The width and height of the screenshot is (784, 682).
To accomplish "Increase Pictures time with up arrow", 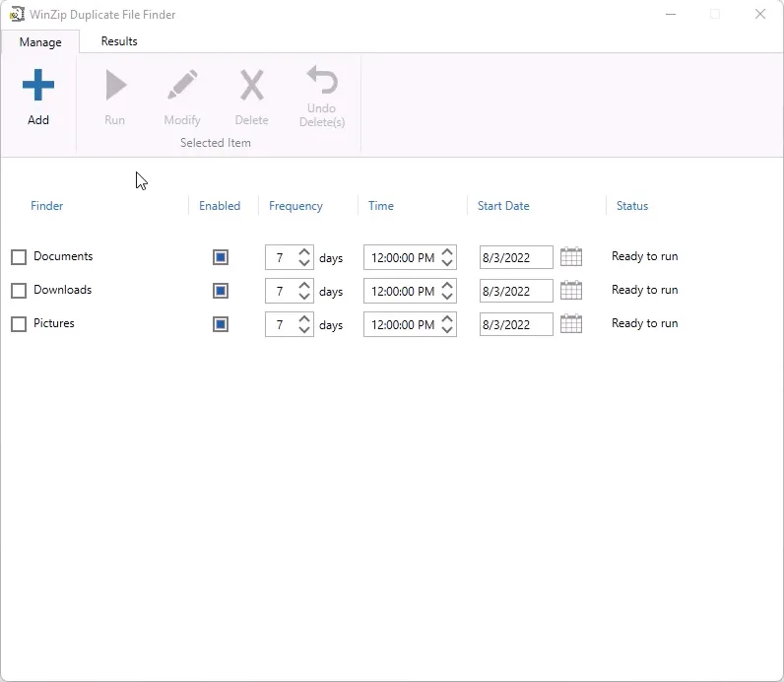I will (x=447, y=318).
